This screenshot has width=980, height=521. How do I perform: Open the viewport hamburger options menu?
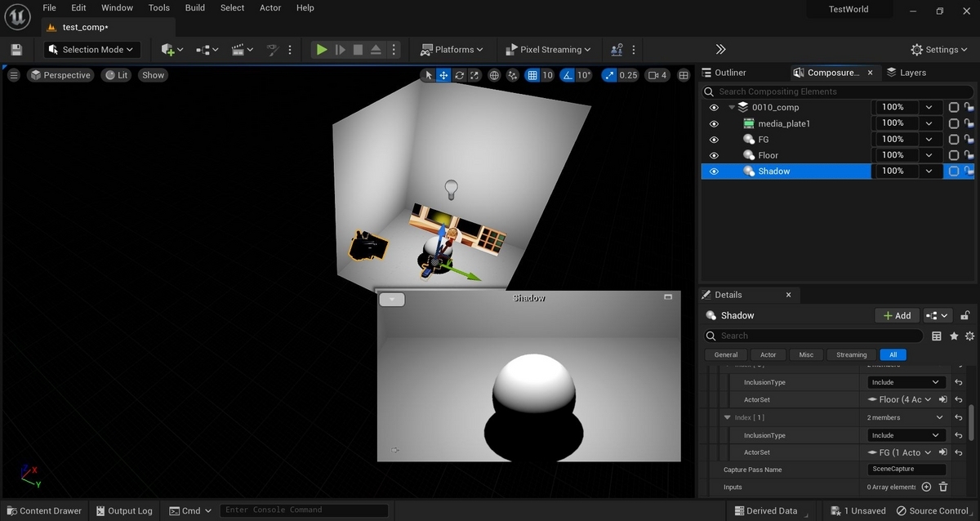point(14,75)
